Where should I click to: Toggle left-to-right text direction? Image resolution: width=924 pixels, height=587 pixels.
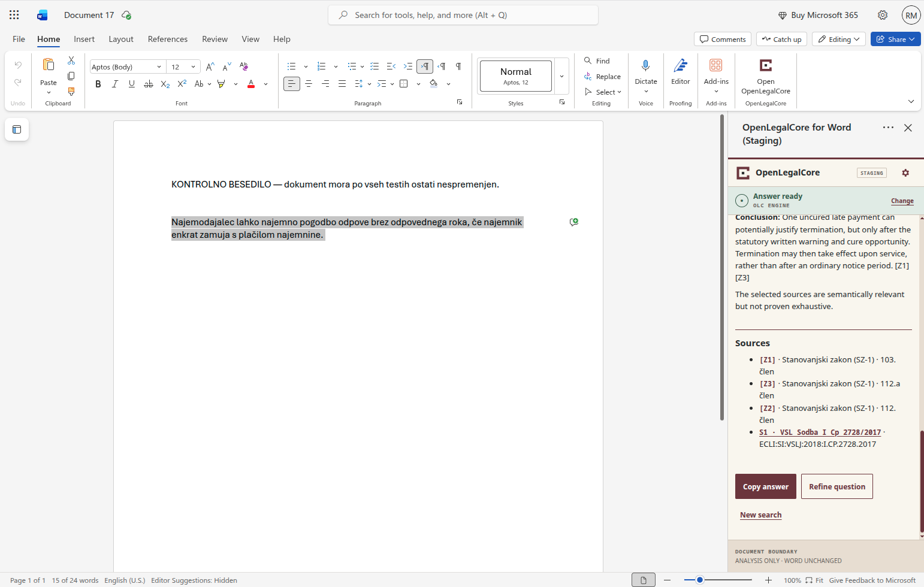pyautogui.click(x=425, y=66)
